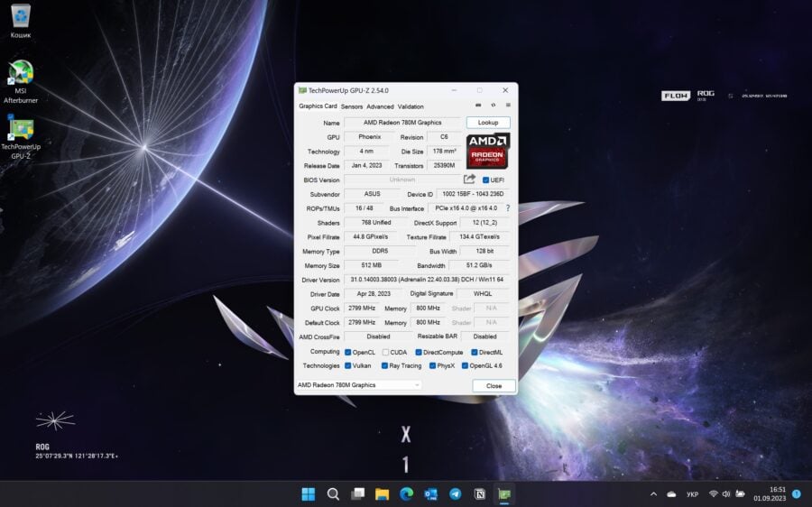Toggle the Vulkan checkbox
The image size is (812, 507).
(x=348, y=365)
